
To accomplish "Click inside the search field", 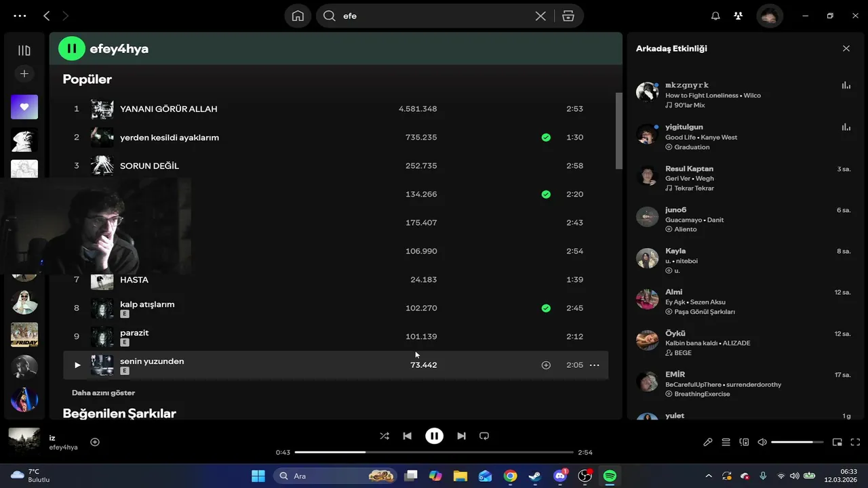I will coord(434,16).
